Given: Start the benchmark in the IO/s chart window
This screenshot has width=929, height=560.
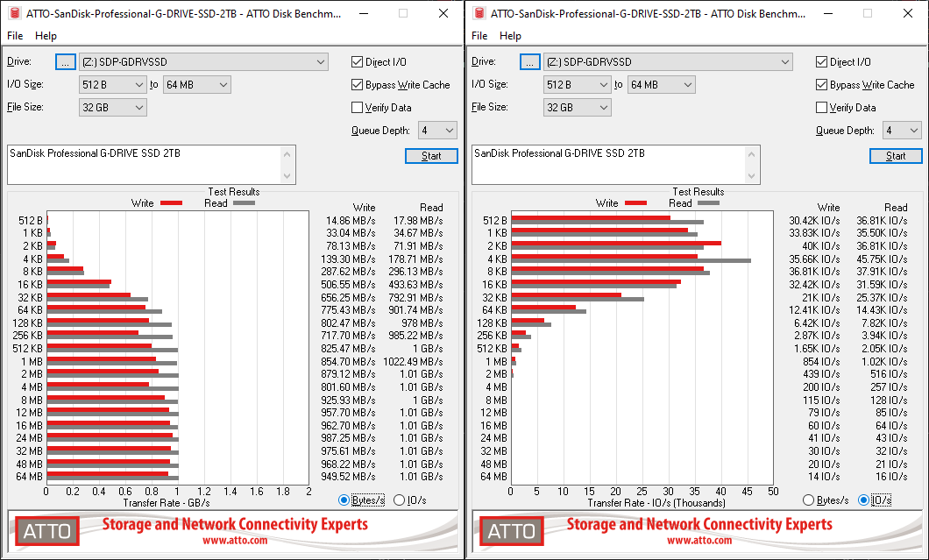Looking at the screenshot, I should pyautogui.click(x=896, y=156).
